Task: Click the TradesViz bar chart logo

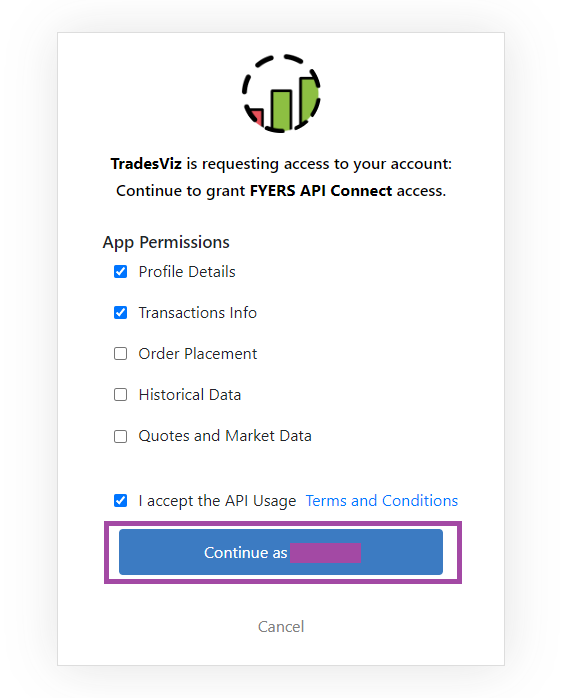Action: [281, 93]
